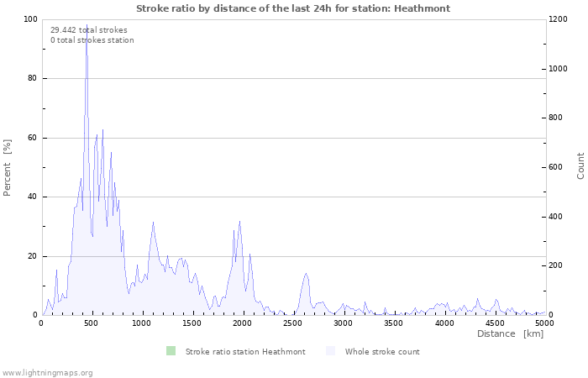Select the '0 total strokes station' text
This screenshot has width=588, height=378.
[92, 40]
